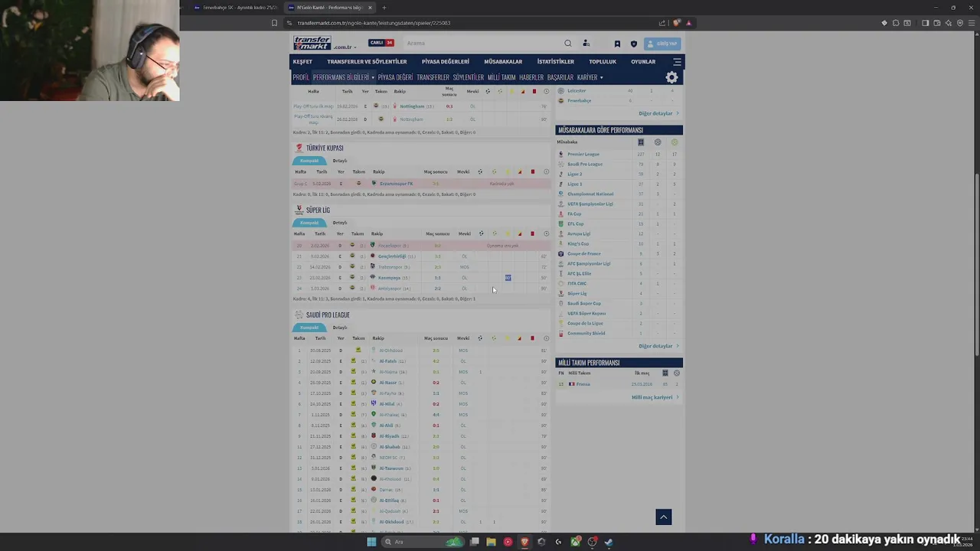
Task: Open the Saudi Pro League competition link
Action: pos(585,165)
